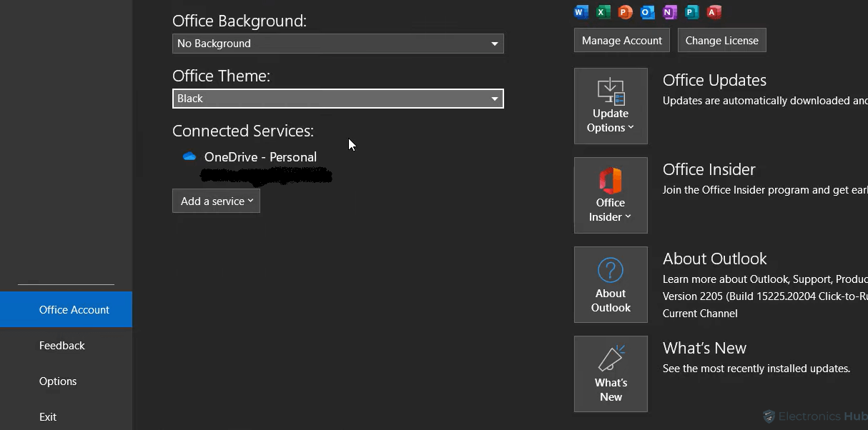868x430 pixels.
Task: Select the Outlook app icon
Action: pos(647,11)
